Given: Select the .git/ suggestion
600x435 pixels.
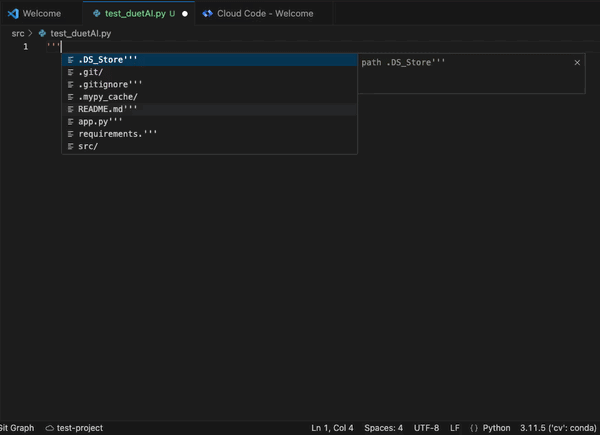Looking at the screenshot, I should pyautogui.click(x=209, y=72).
